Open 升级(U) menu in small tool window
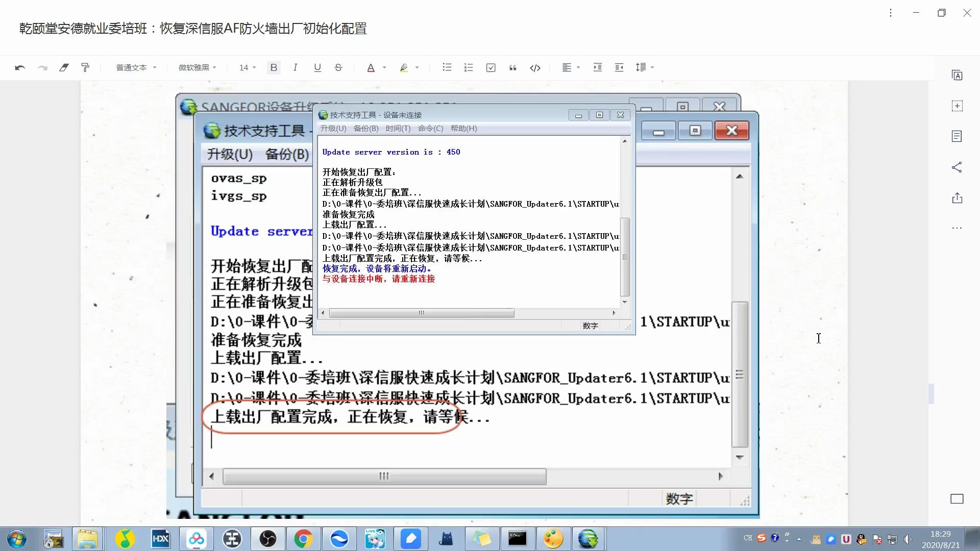Image resolution: width=980 pixels, height=551 pixels. (333, 129)
